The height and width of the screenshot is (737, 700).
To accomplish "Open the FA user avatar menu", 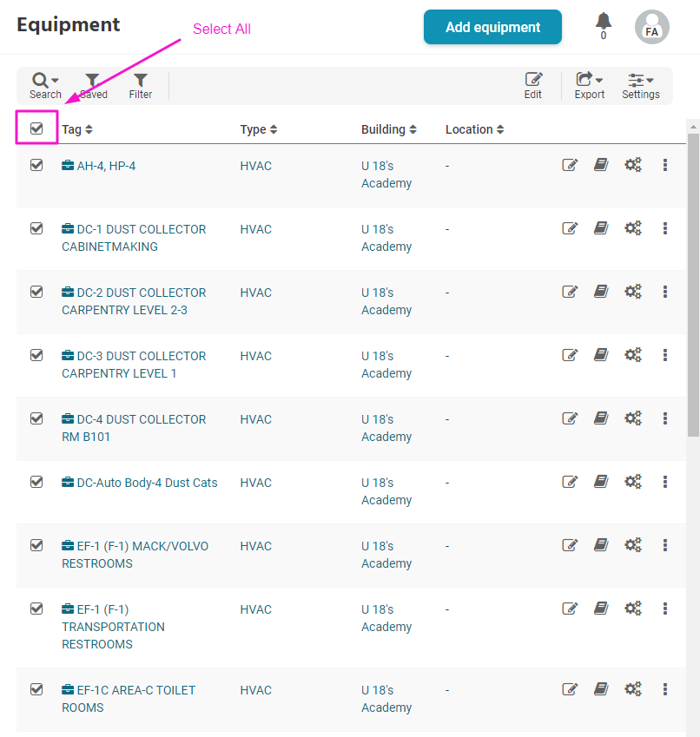I will point(651,27).
